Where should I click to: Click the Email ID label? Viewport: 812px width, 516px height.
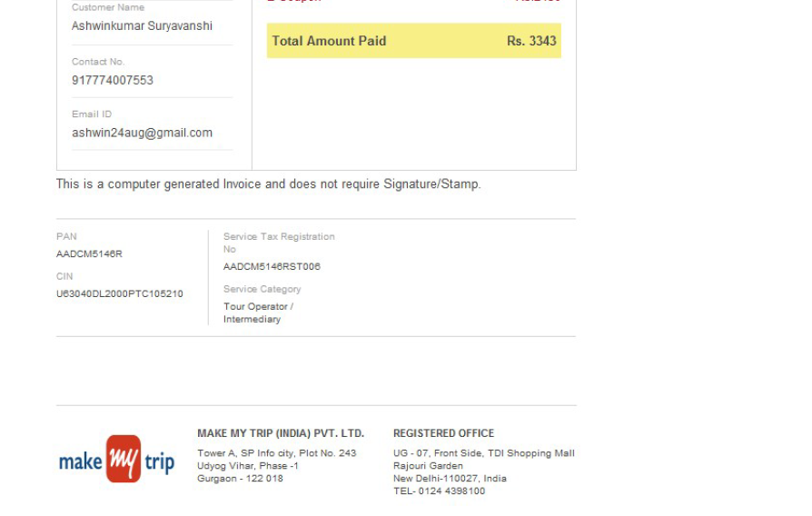coord(92,114)
